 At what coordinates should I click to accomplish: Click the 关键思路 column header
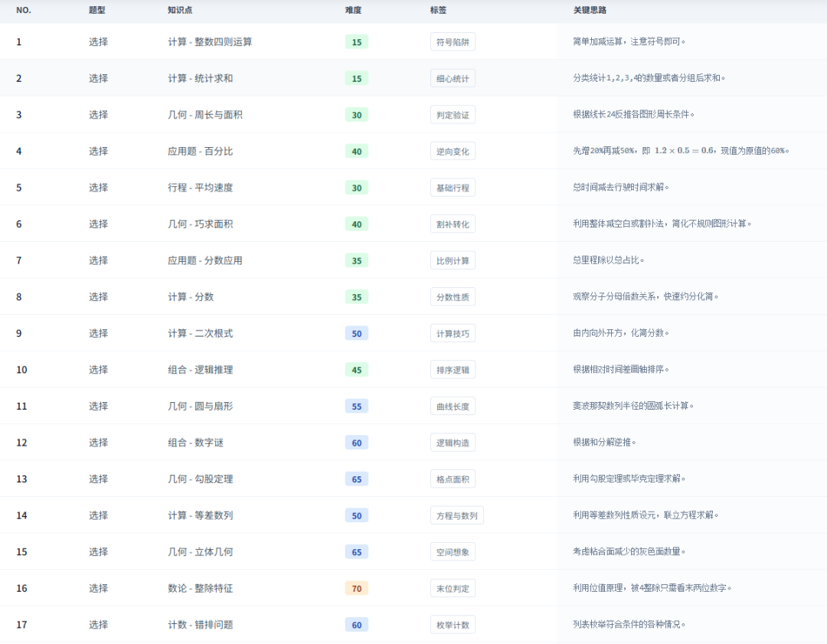point(590,11)
